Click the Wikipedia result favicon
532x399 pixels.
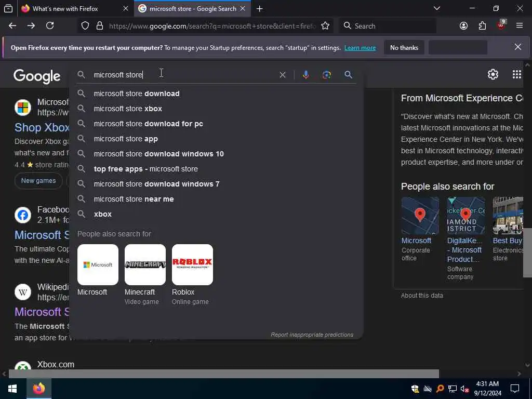[23, 292]
